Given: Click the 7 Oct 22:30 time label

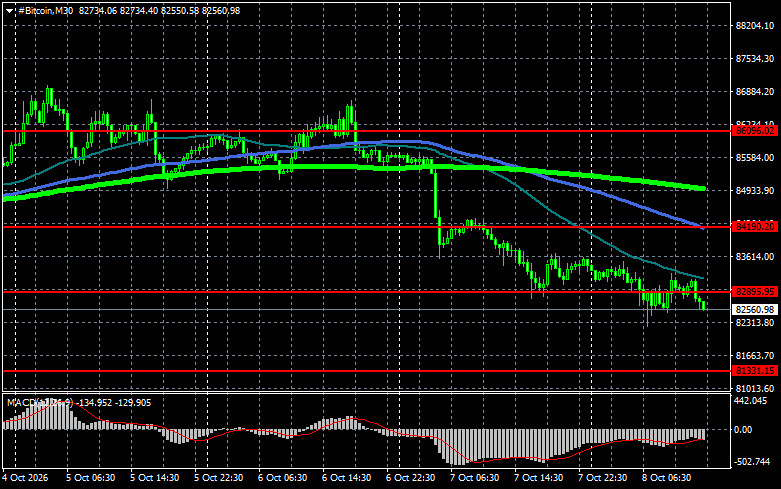Looking at the screenshot, I should tap(603, 478).
